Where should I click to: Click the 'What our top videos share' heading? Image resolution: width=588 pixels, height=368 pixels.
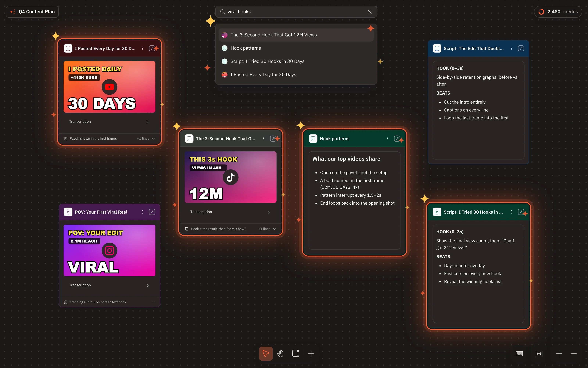point(346,159)
